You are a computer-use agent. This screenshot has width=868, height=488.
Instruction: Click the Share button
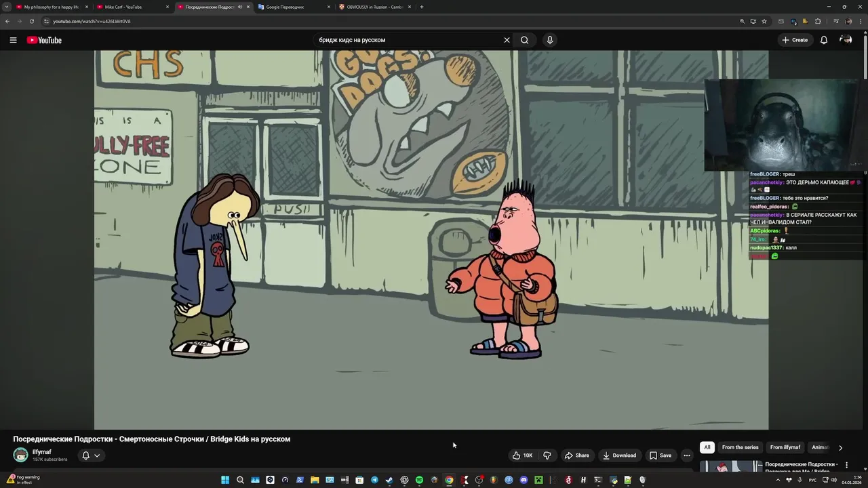pyautogui.click(x=577, y=455)
